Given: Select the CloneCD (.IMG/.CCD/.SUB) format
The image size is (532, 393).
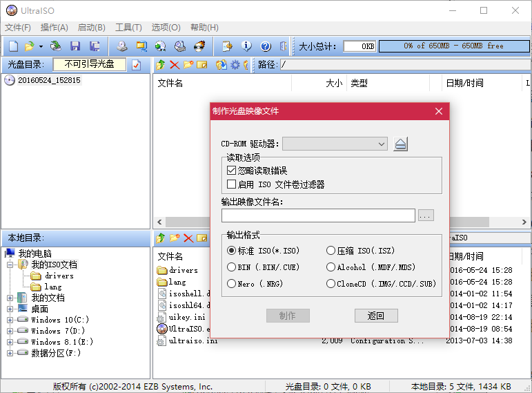Looking at the screenshot, I should coord(331,283).
